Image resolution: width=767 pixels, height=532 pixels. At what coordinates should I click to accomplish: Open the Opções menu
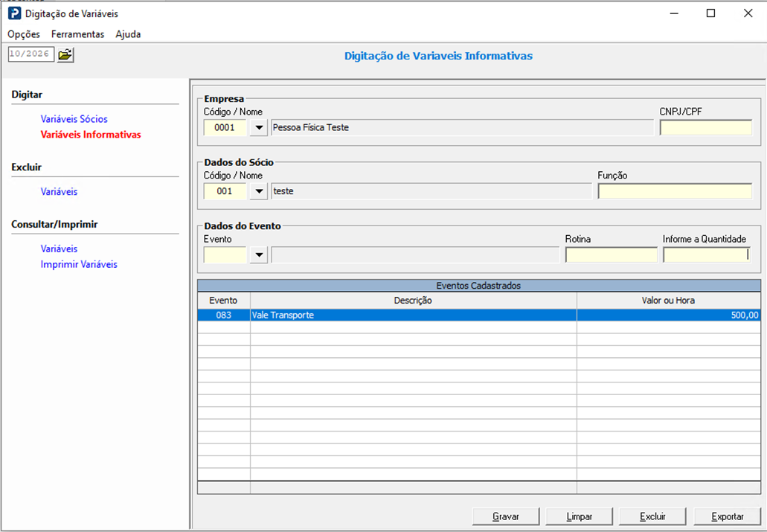(24, 34)
